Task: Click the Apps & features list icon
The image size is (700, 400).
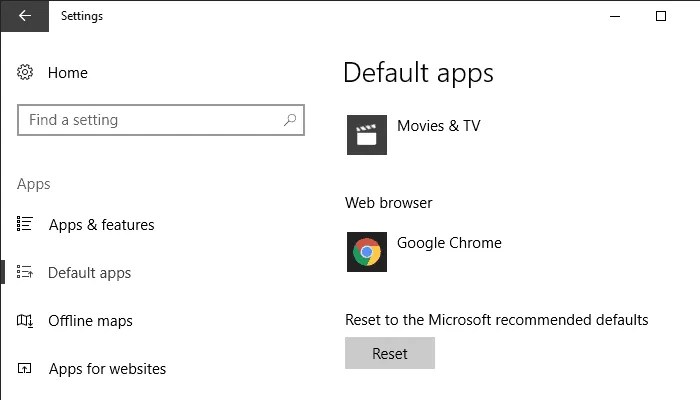Action: coord(25,224)
